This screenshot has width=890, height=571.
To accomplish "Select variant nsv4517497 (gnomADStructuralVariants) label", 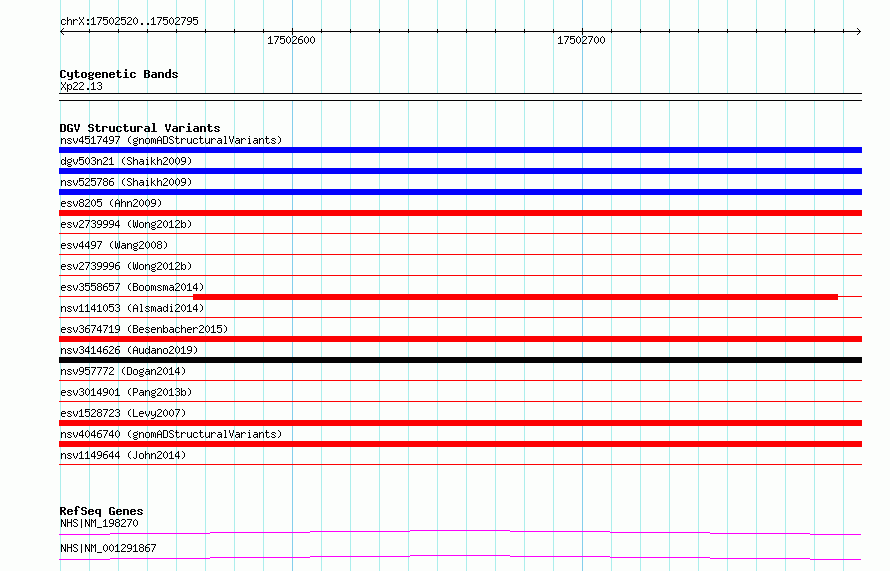I will (171, 140).
